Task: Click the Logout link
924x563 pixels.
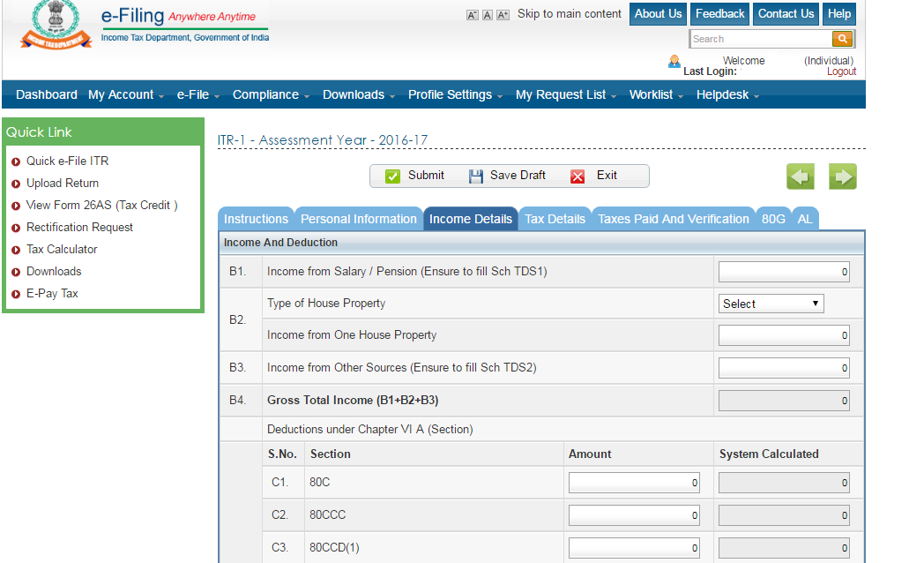Action: 841,71
